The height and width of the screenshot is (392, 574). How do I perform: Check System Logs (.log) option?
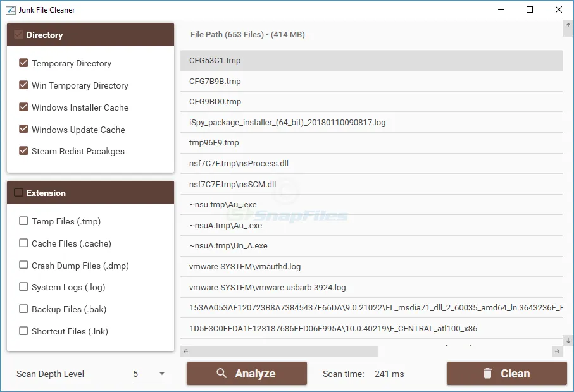point(23,286)
